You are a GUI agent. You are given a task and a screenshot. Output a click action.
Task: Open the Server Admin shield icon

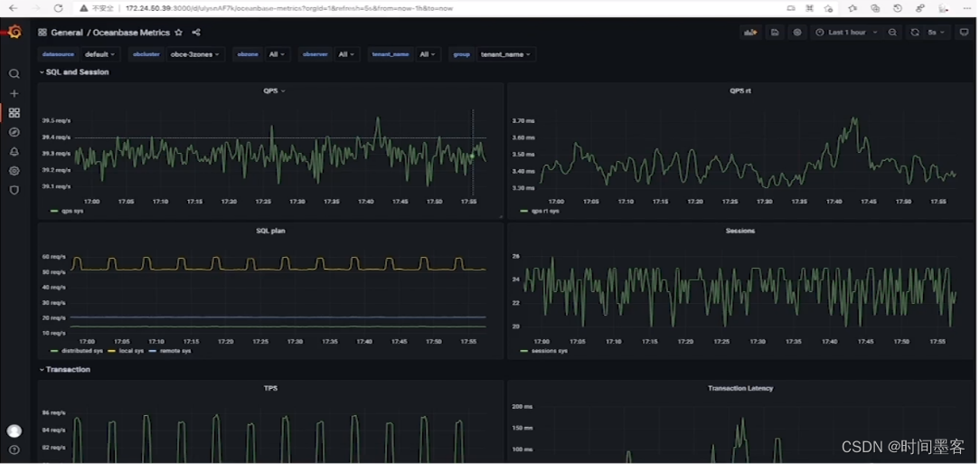point(14,190)
